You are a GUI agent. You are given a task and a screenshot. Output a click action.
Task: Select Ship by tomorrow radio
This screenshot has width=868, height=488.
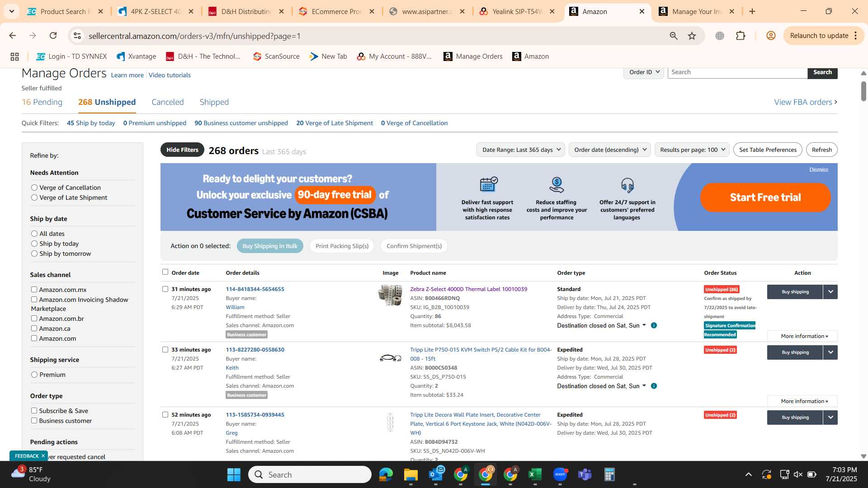(34, 253)
